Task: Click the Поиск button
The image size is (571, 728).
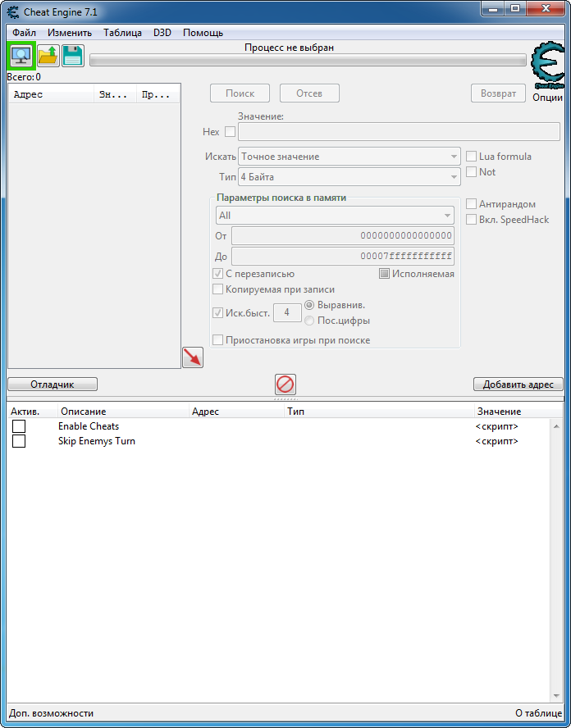Action: coord(240,93)
